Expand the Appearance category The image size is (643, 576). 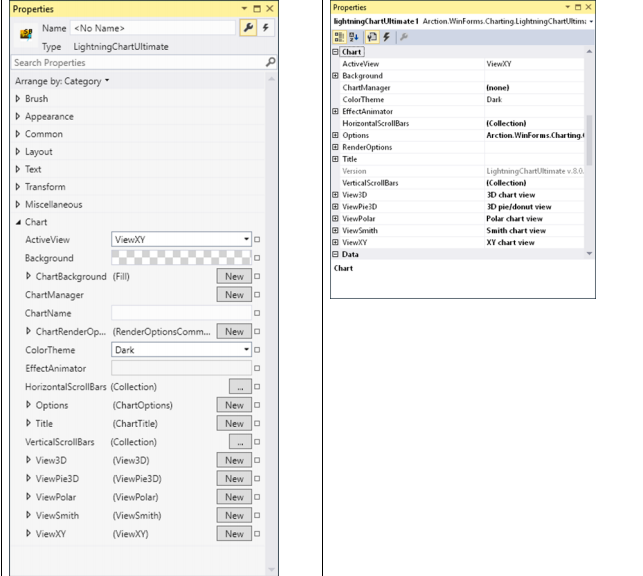pyautogui.click(x=18, y=116)
